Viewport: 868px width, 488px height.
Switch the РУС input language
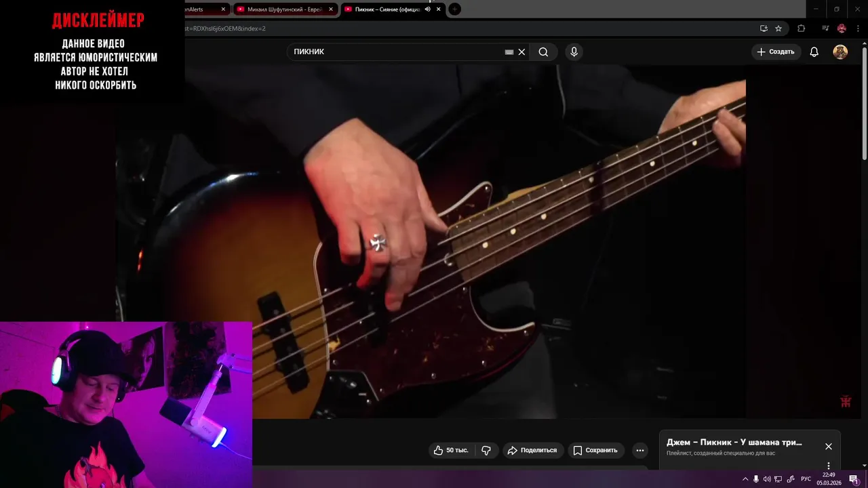[806, 479]
